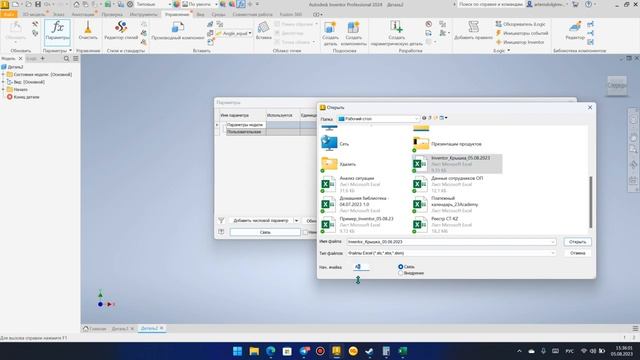This screenshot has width=640, height=360.
Task: Click Инициаторы событий lightning icon
Action: (x=498, y=33)
